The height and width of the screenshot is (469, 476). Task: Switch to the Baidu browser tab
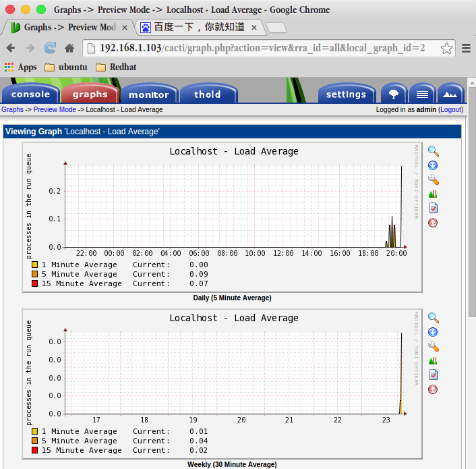click(x=199, y=28)
